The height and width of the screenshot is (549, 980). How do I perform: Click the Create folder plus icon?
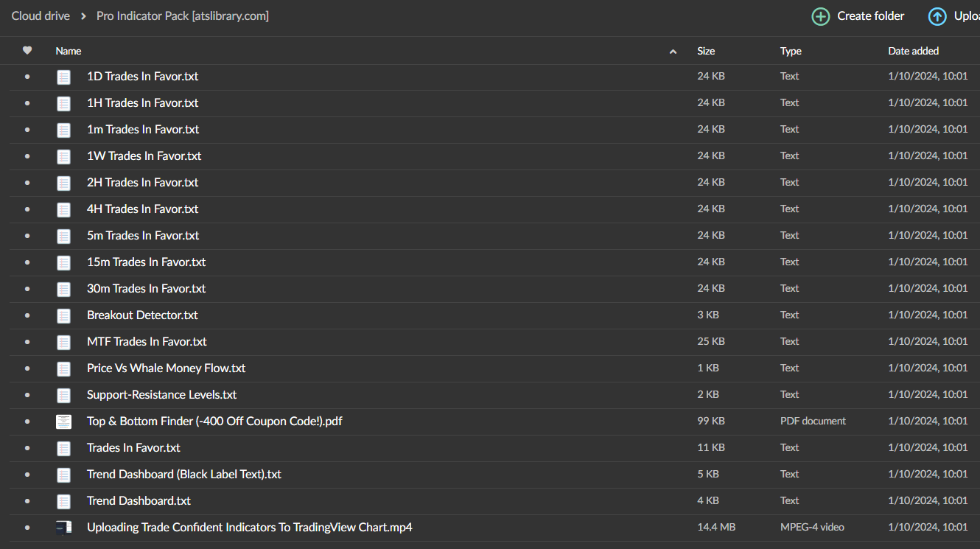point(820,16)
